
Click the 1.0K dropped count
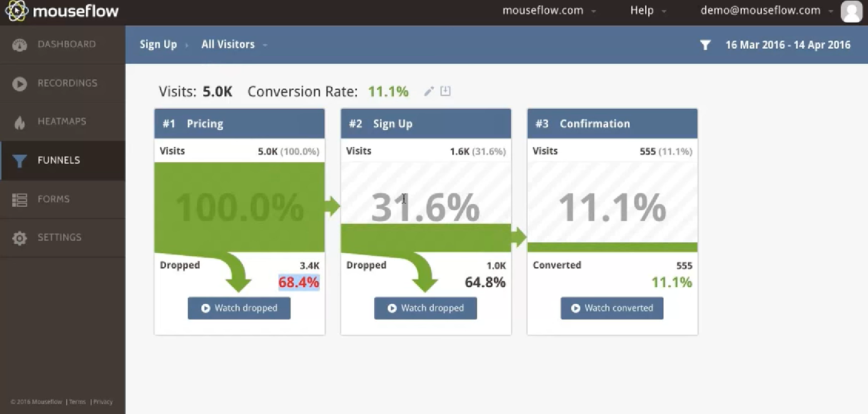coord(496,266)
